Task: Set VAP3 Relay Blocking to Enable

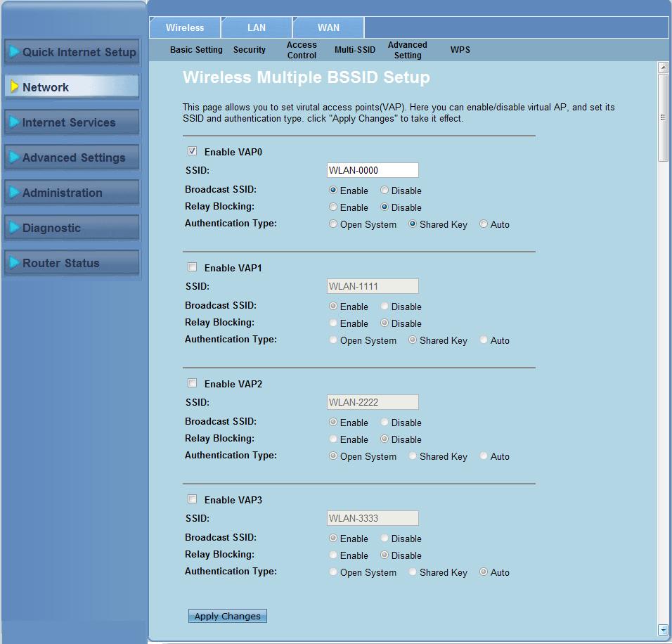Action: [333, 555]
